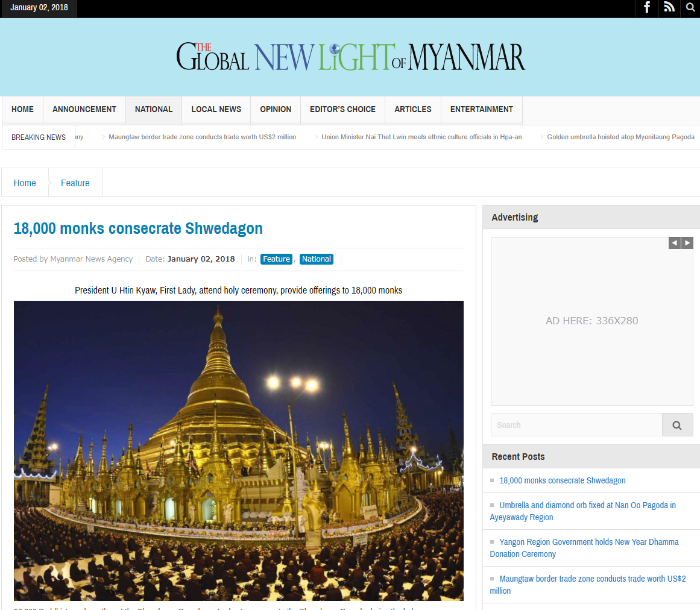Screen dimensions: 700x610
Task: Click the 'Posted by Myanmar News Agency' text
Action: 73,259
